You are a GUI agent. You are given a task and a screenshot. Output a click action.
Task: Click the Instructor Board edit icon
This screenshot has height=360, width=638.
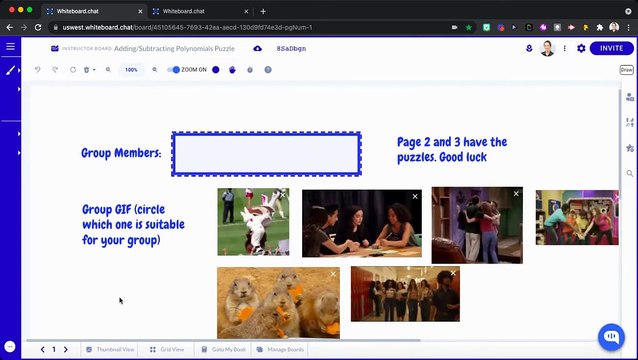point(55,48)
